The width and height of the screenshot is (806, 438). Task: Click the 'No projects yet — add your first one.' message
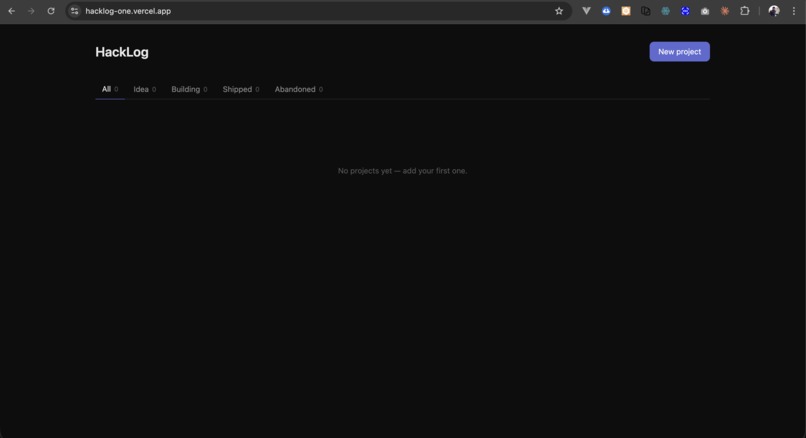point(402,171)
